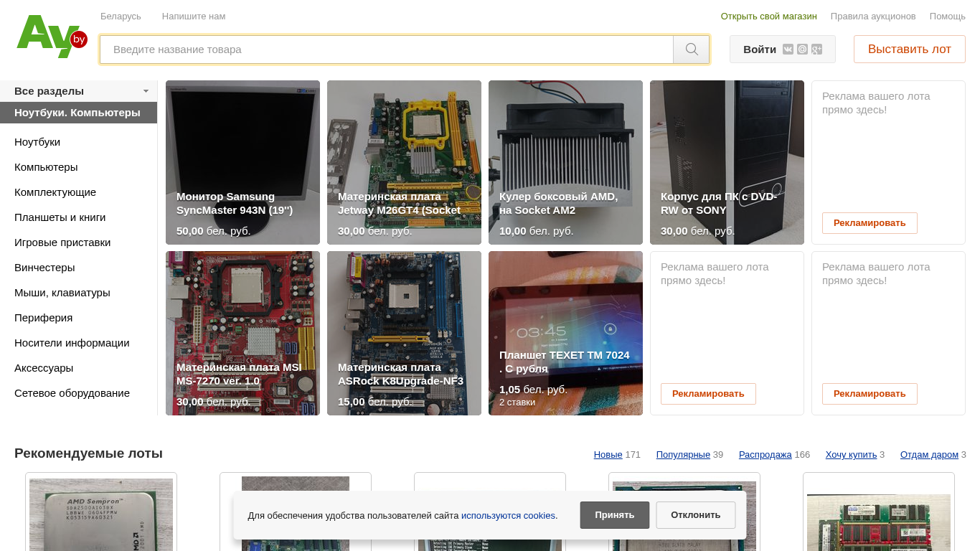Open the Напишите нам link
This screenshot has height=551, width=980.
click(x=194, y=16)
